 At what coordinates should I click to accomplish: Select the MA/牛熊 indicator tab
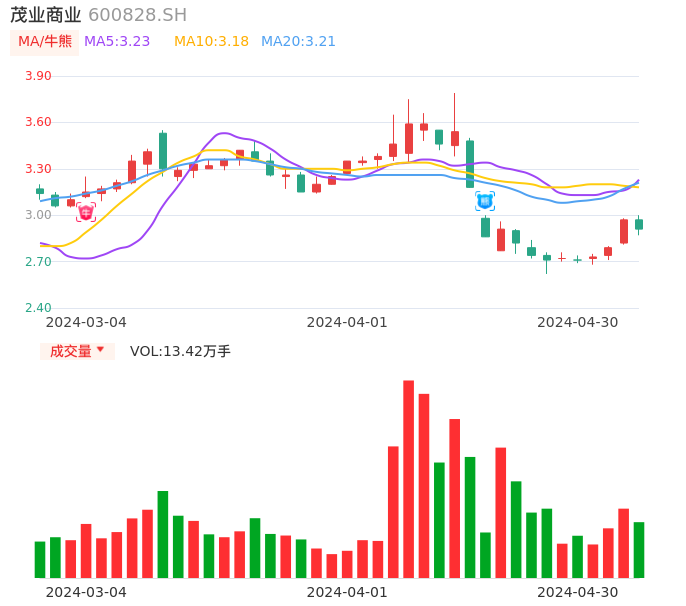(45, 42)
